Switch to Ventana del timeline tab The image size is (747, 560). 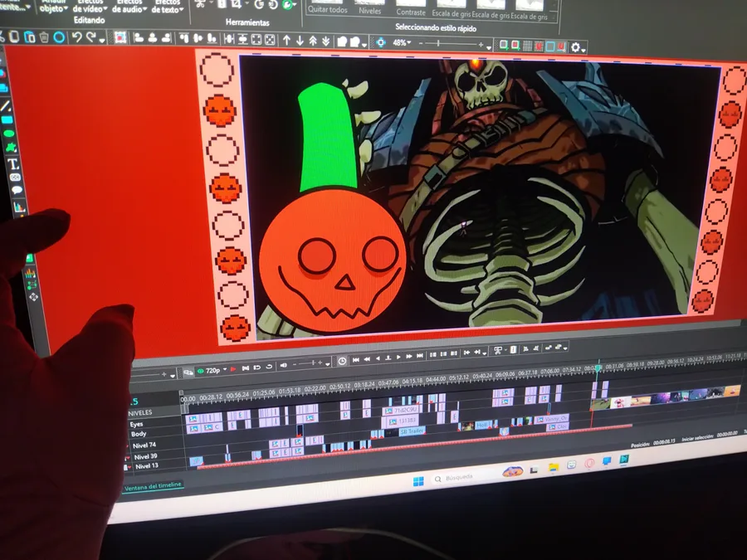[x=153, y=486]
